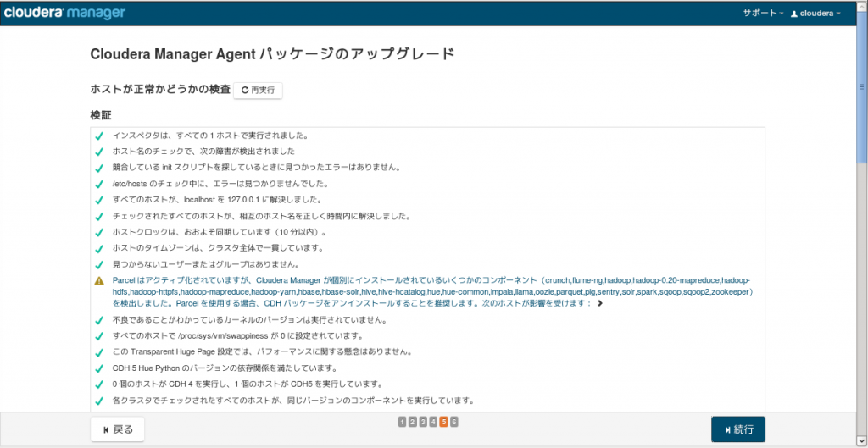Screen dimensions: 868x448
Task: Click checkmark beside localhost 127.0.0.1 row
Action: 99,200
